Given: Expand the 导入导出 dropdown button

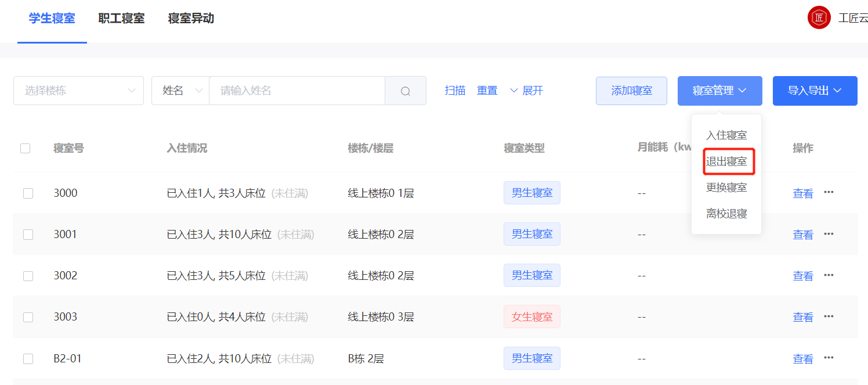Looking at the screenshot, I should tap(815, 91).
